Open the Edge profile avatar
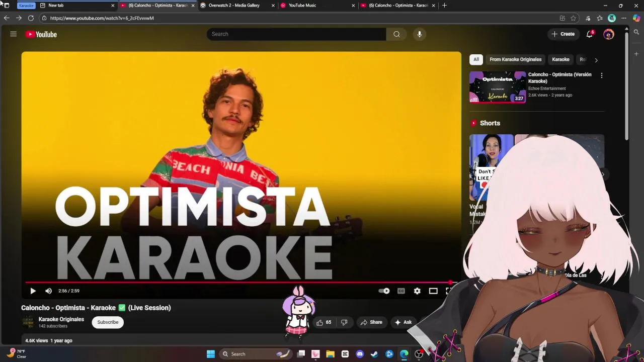 612,18
